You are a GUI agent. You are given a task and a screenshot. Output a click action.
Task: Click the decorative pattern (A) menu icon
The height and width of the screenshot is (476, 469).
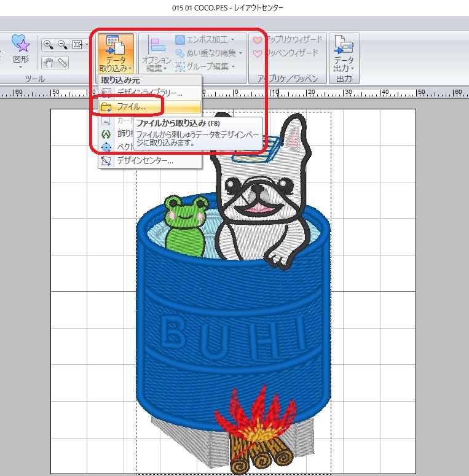click(106, 134)
